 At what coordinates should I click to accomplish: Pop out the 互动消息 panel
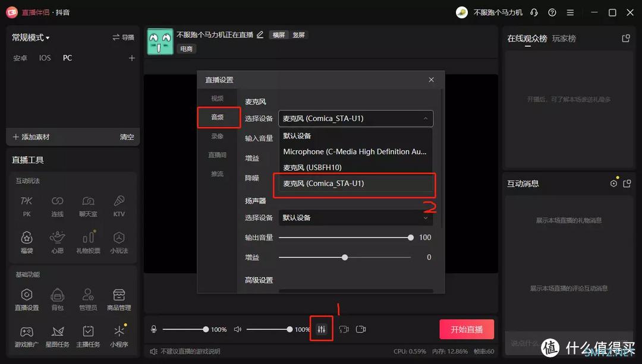(x=627, y=183)
